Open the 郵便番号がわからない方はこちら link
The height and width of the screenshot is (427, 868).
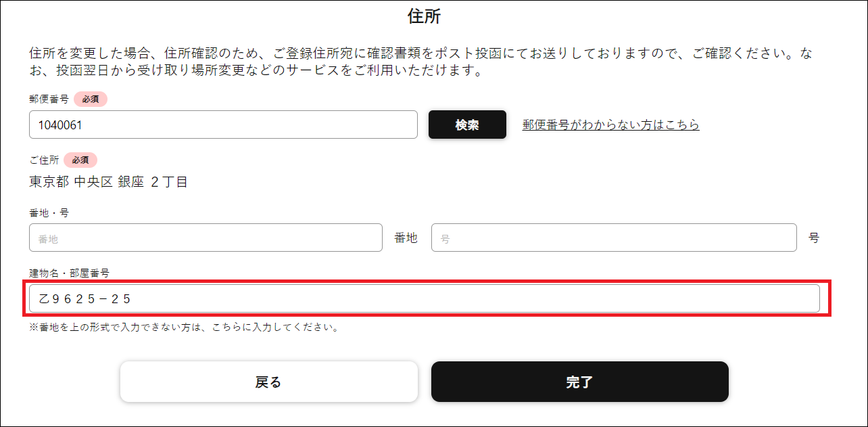point(609,125)
